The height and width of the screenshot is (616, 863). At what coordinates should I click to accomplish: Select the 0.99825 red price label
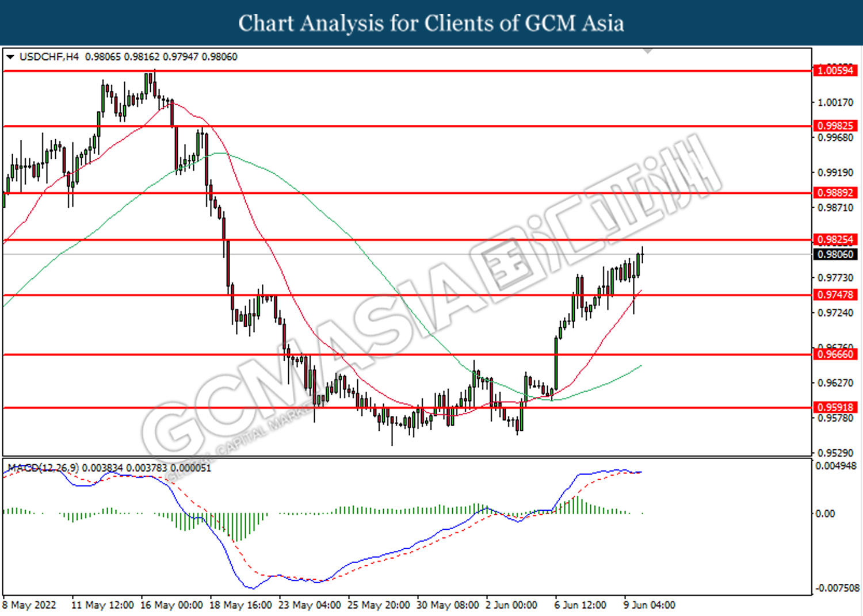pyautogui.click(x=835, y=126)
